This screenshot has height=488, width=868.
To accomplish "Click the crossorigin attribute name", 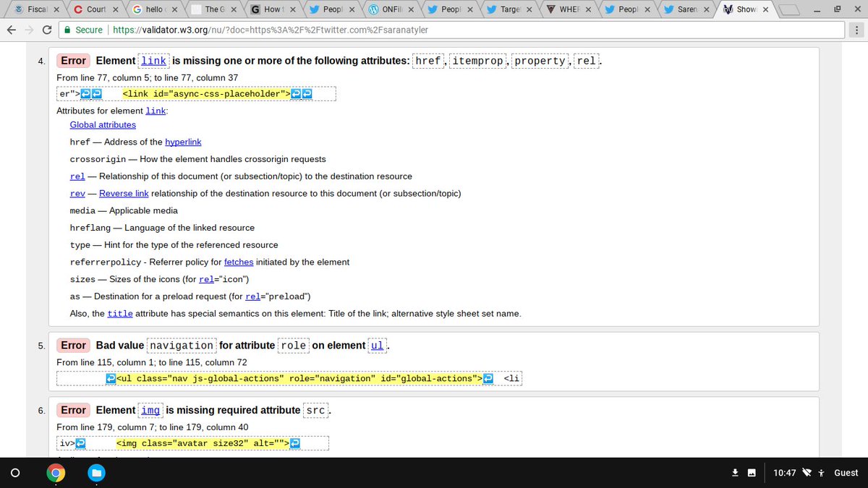I will pos(98,159).
